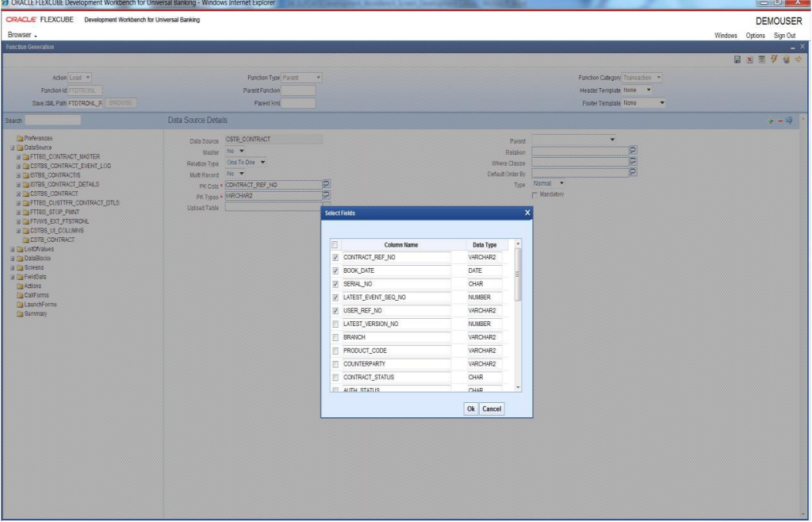
Task: Close the Select Fields dialog with X
Action: (x=527, y=213)
